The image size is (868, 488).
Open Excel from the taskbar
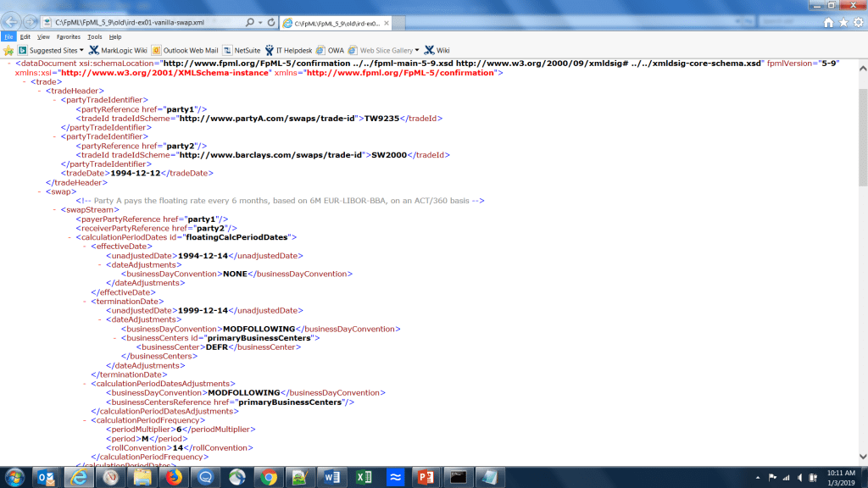[364, 477]
